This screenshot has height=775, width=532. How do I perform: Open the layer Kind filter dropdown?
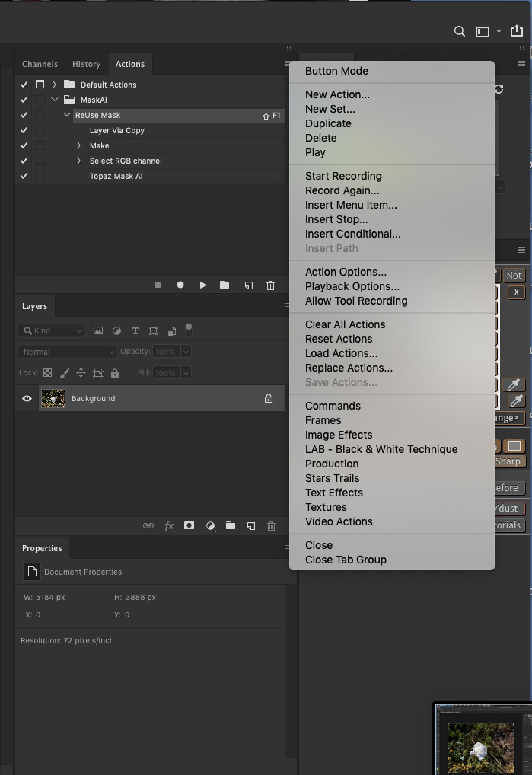[51, 331]
